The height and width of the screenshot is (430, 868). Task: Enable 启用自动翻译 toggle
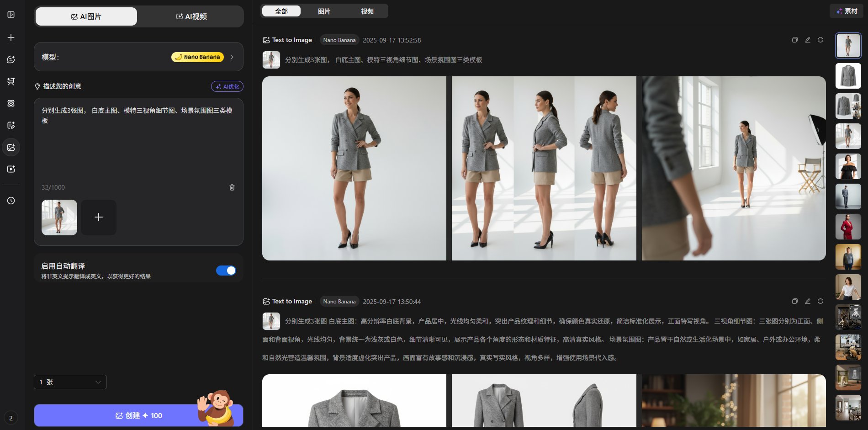pos(226,271)
